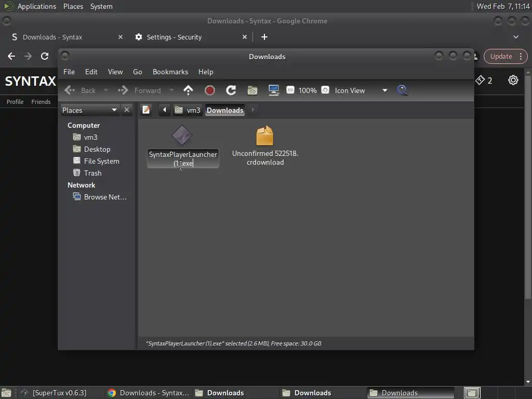Viewport: 532px width, 399px height.
Task: Click Downloads path bar button
Action: (x=225, y=110)
